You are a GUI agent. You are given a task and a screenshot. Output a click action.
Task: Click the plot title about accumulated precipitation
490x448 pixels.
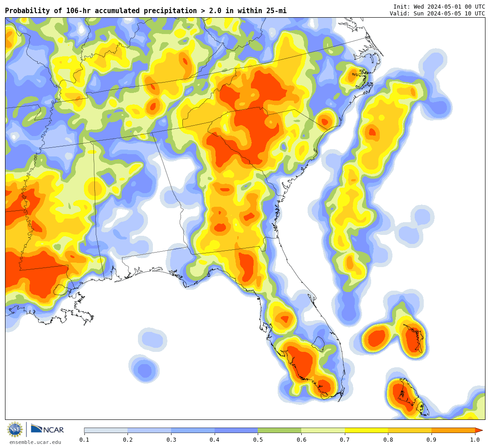[x=146, y=10]
